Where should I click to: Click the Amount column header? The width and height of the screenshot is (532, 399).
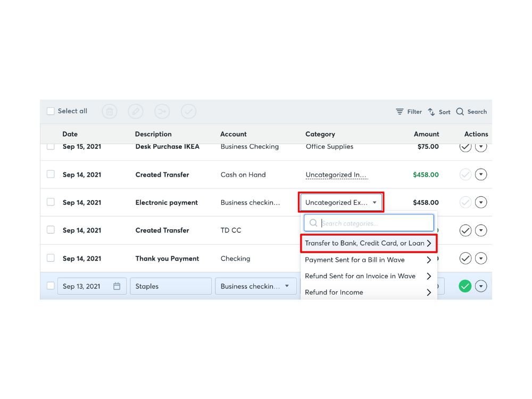[x=427, y=134]
